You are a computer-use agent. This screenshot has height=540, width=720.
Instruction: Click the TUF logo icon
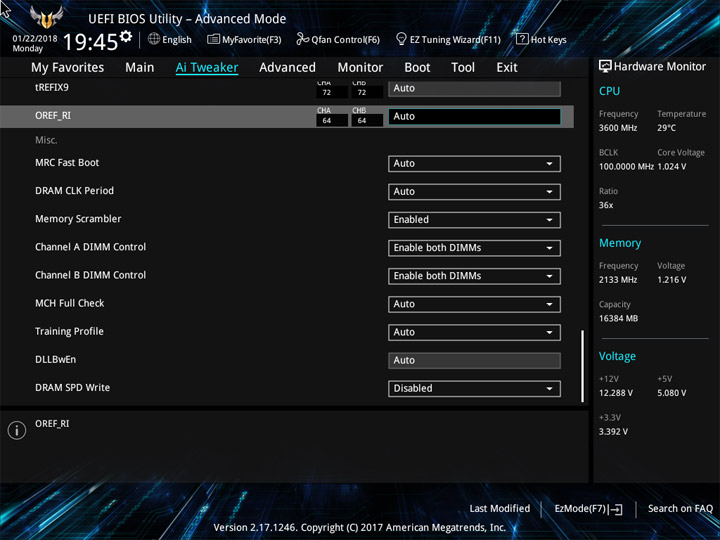tap(46, 17)
